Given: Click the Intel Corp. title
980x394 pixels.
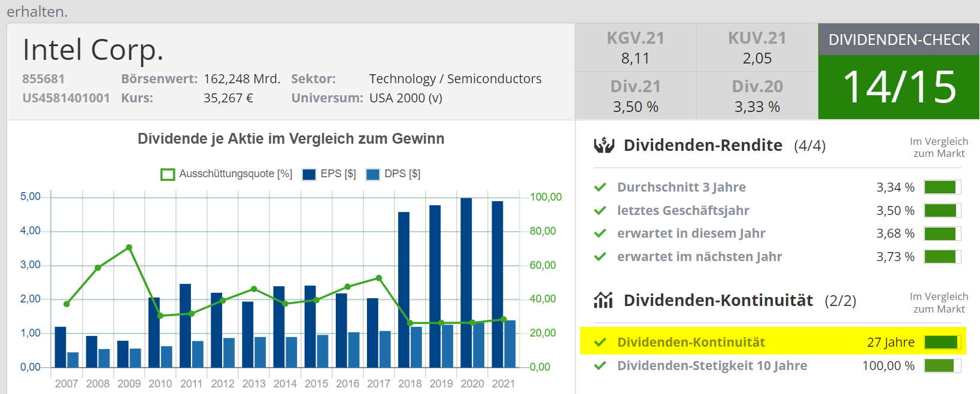Looking at the screenshot, I should click(93, 50).
